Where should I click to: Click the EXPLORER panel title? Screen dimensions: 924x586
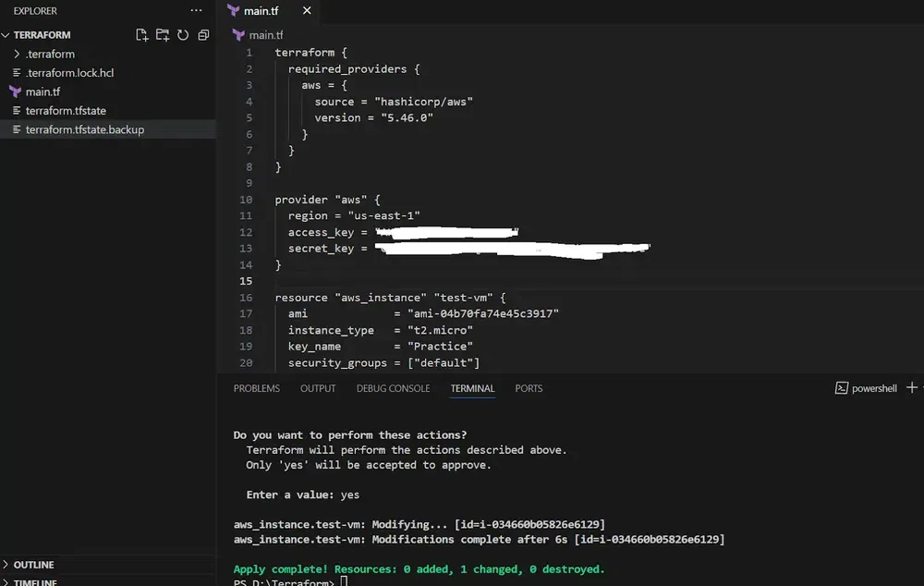(x=35, y=10)
